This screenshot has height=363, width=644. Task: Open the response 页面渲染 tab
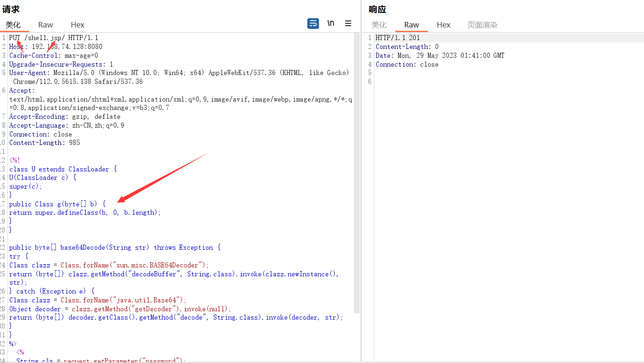pos(482,25)
